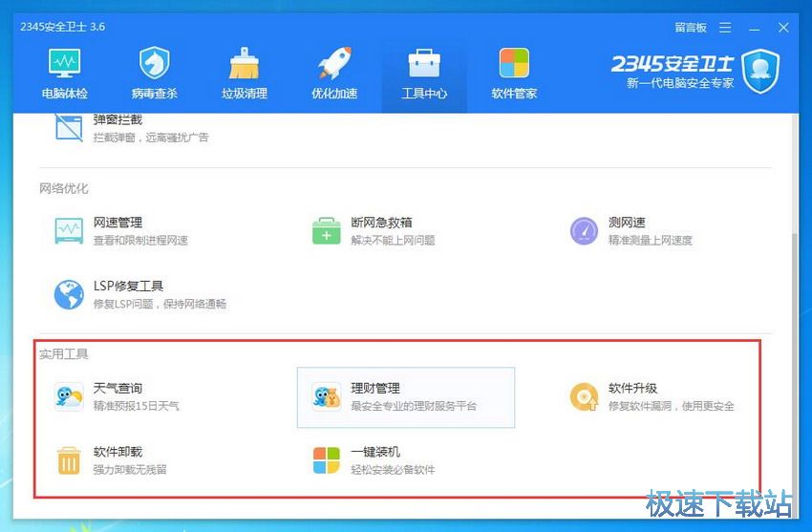Minimize the 2345安全卫士 window

click(x=755, y=29)
